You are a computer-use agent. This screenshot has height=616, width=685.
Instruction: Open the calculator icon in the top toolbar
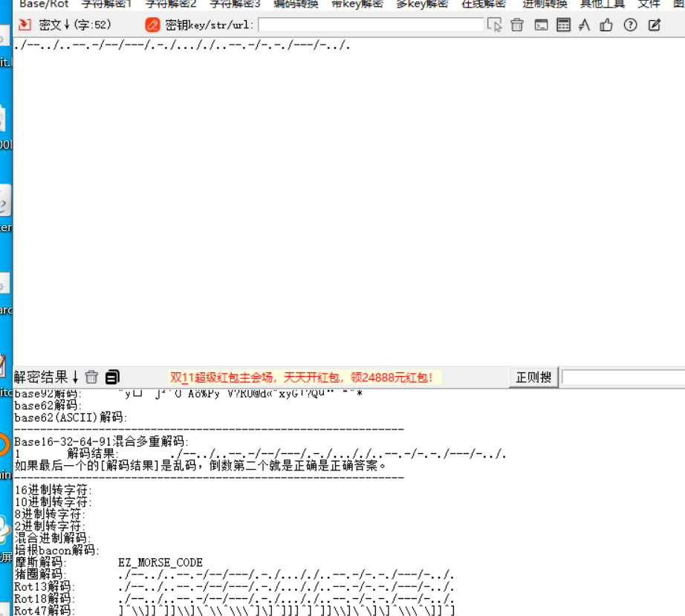[565, 25]
